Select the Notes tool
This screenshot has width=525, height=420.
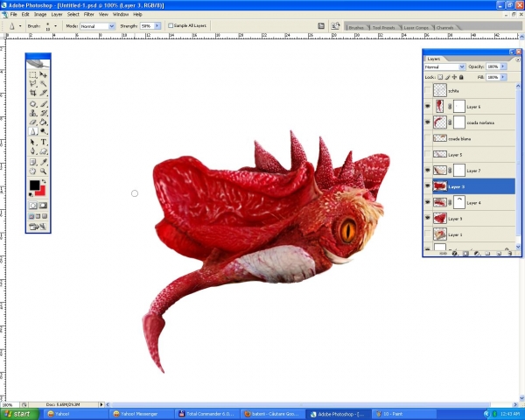tap(33, 162)
